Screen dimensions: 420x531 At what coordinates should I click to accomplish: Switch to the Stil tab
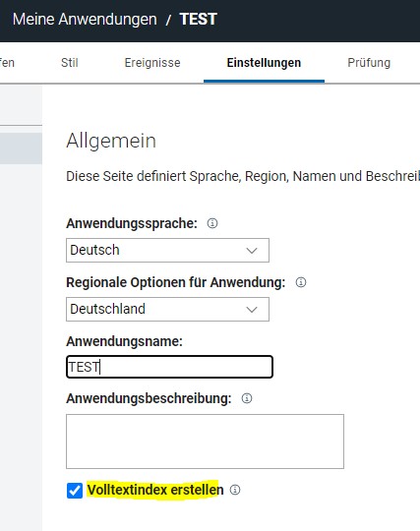click(70, 63)
